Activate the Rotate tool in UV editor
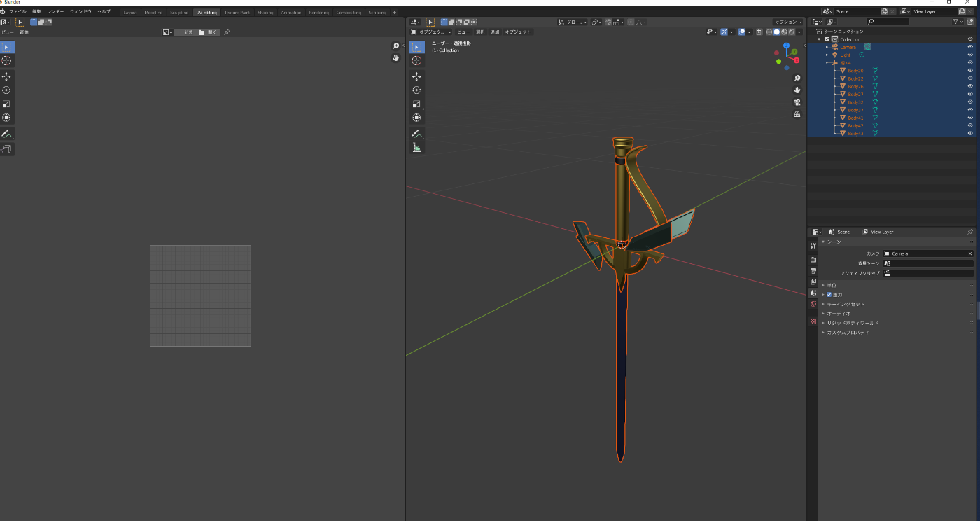 (6, 90)
